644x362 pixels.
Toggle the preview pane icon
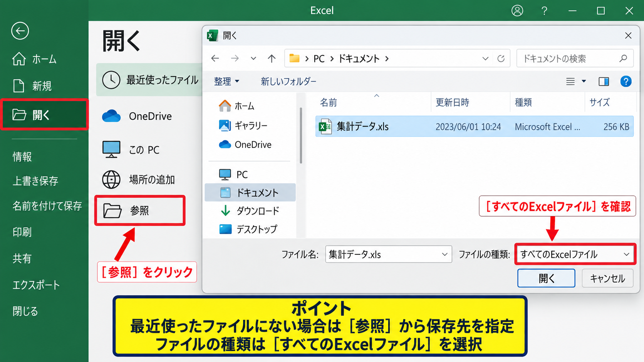604,81
